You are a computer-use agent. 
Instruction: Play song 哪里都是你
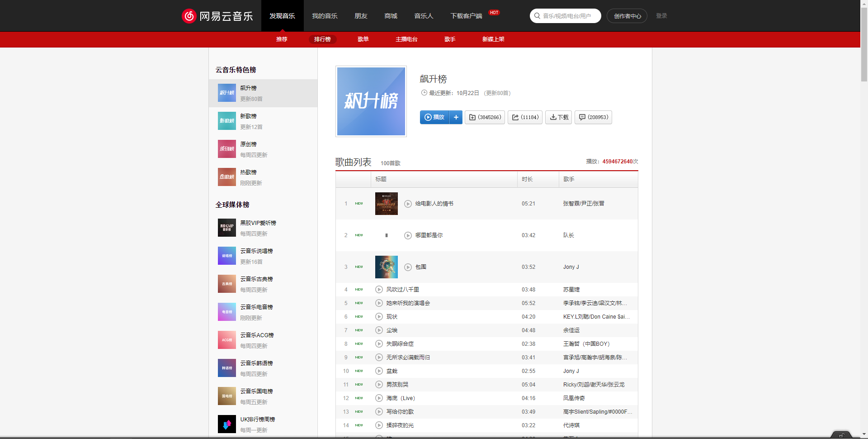(408, 235)
